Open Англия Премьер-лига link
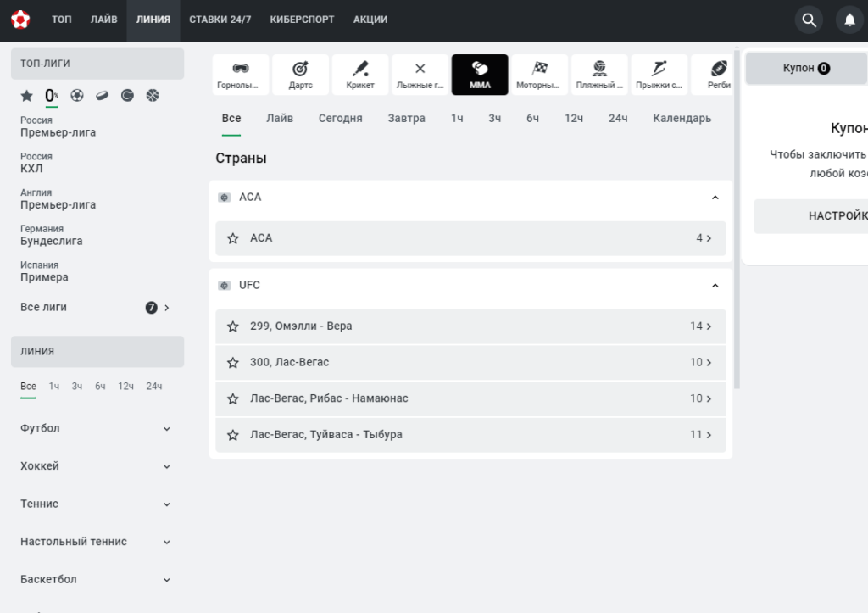Viewport: 868px width, 613px height. [58, 199]
